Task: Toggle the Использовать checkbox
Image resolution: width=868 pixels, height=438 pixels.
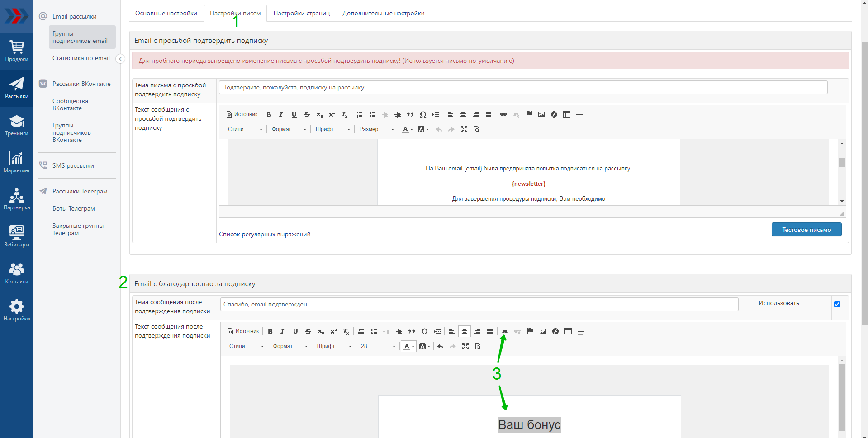Action: 837,304
